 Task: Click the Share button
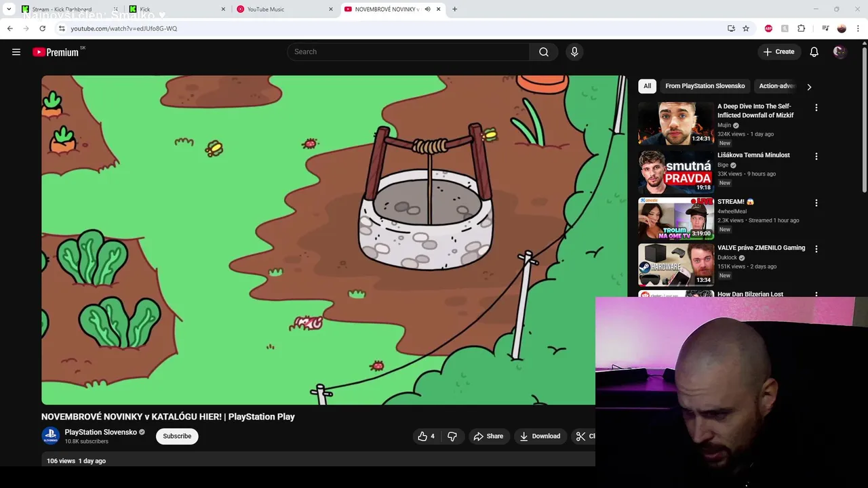point(488,436)
